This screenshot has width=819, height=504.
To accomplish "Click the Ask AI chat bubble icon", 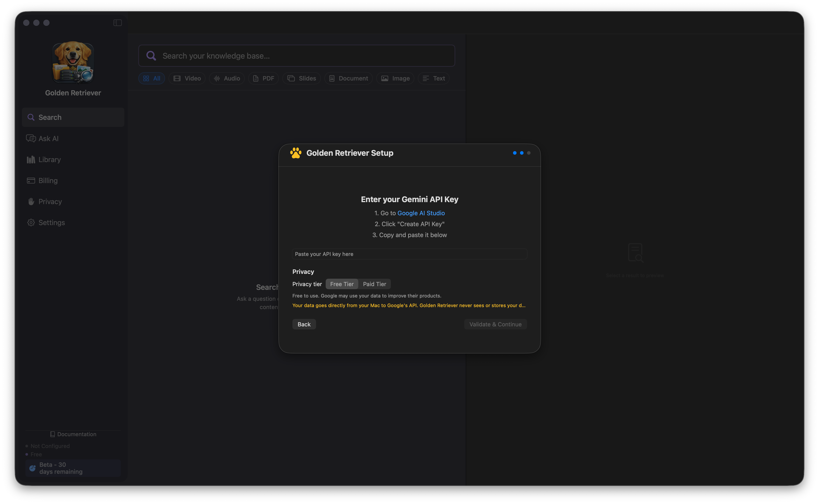I will 31,138.
